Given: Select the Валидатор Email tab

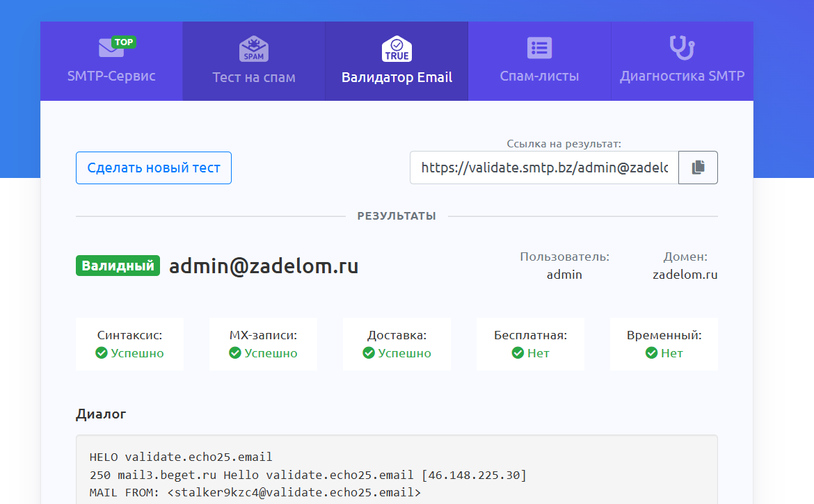Looking at the screenshot, I should (x=397, y=77).
